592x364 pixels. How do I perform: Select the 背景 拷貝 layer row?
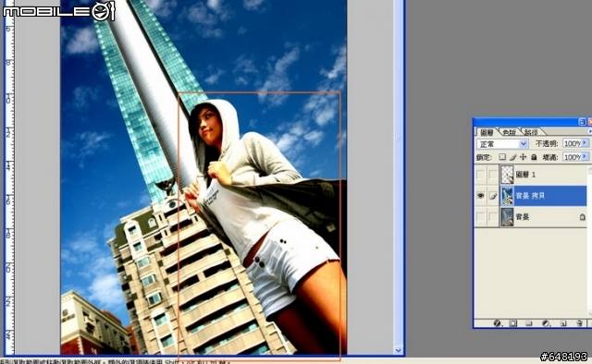(530, 196)
